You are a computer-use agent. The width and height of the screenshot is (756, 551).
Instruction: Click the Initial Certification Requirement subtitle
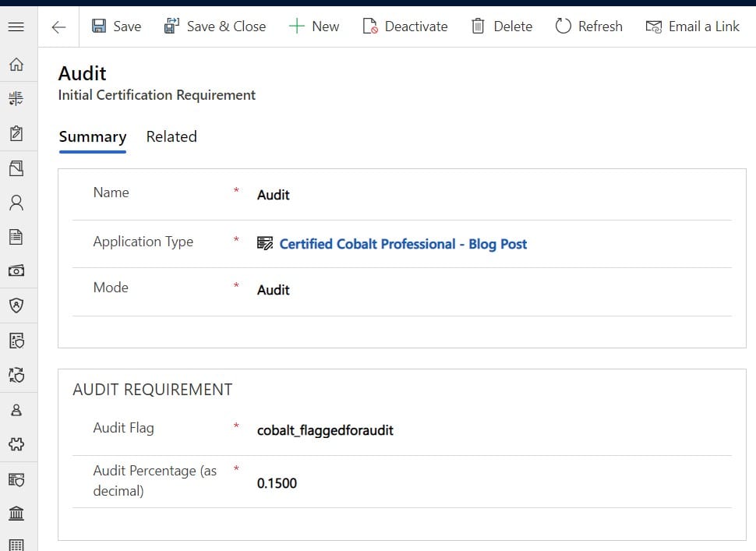157,95
